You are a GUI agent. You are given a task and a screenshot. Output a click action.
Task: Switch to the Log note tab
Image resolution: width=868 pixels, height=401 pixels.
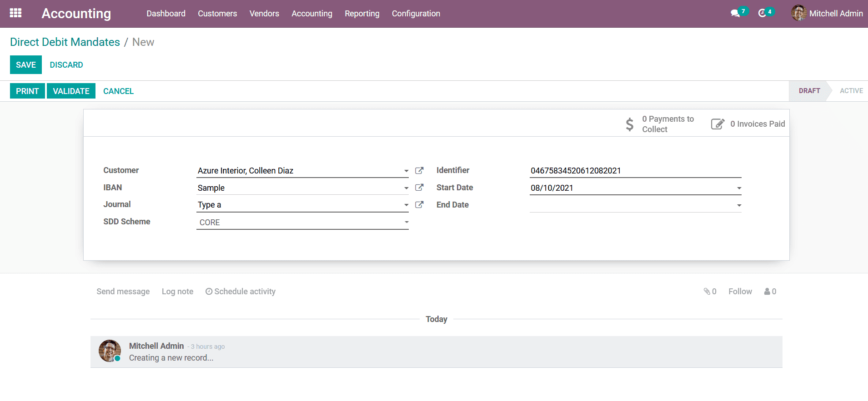click(x=177, y=292)
